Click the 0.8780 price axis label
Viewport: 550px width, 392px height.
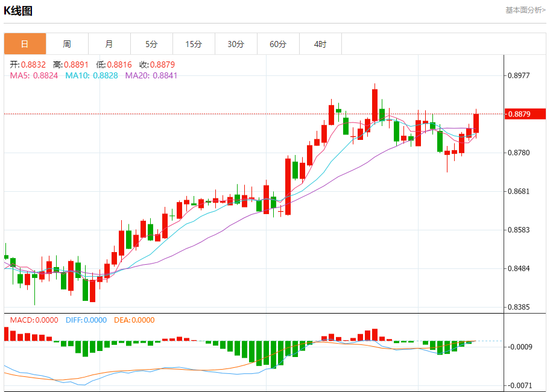click(519, 153)
